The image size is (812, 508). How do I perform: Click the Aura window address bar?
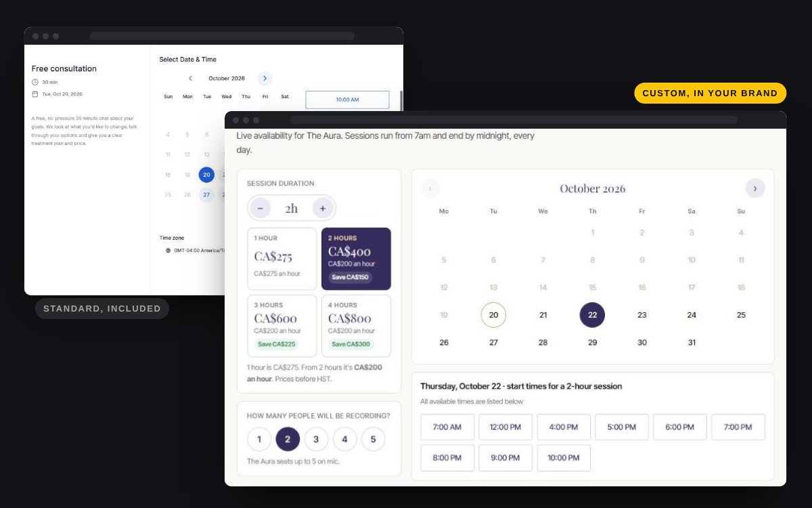point(514,120)
